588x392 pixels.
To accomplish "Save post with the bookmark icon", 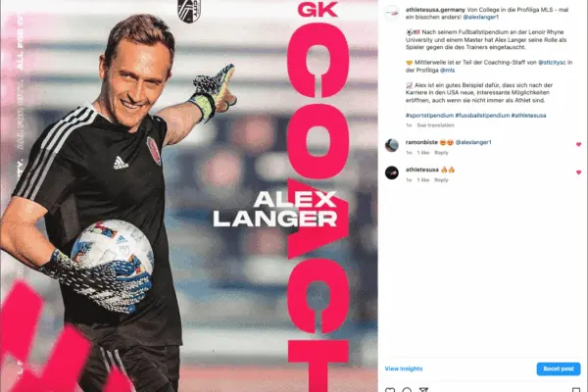I will point(576,390).
